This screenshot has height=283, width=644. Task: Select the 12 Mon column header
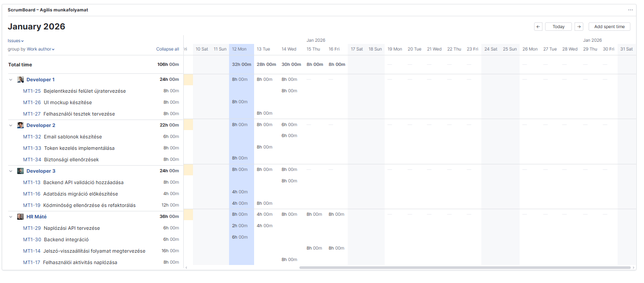click(240, 49)
